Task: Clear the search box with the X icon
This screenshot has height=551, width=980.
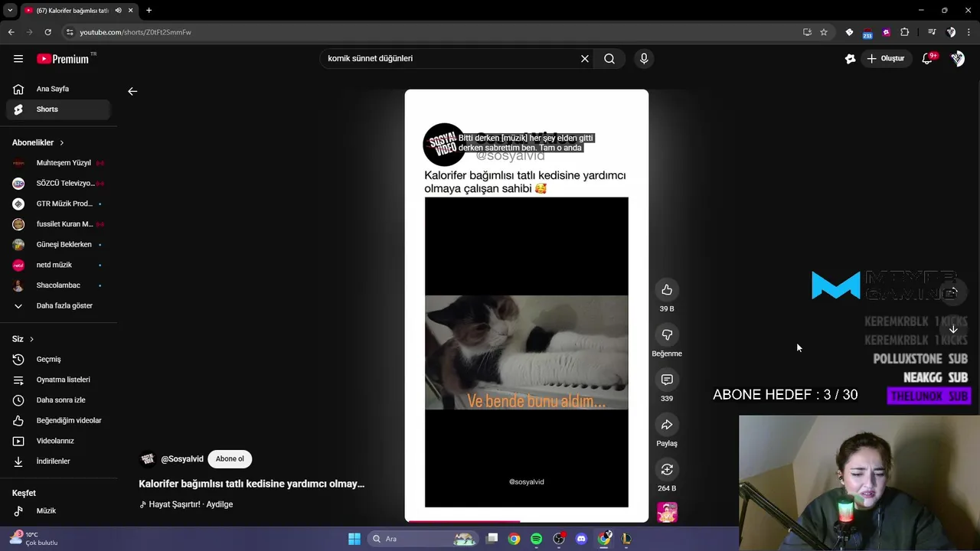Action: coord(585,58)
